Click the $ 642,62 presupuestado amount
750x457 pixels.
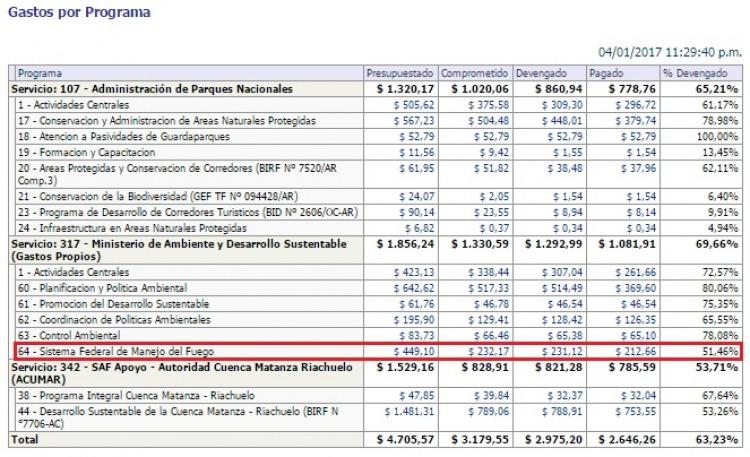tap(414, 288)
